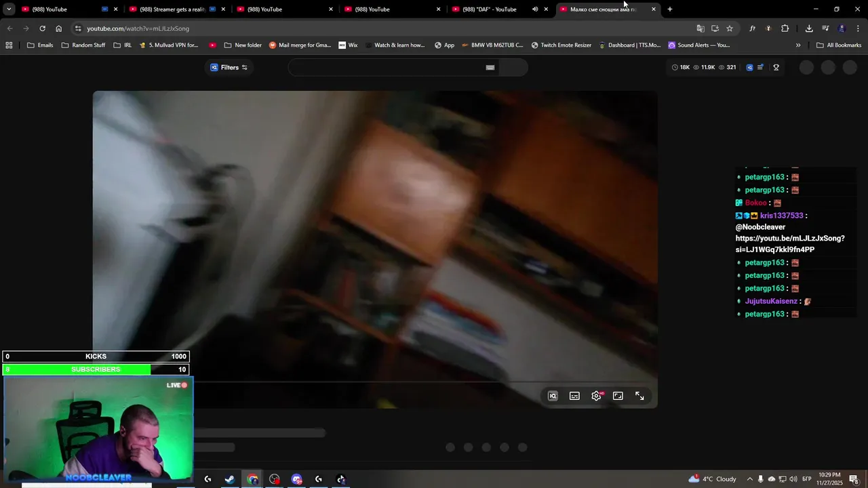Viewport: 868px width, 488px height.
Task: Click the list icon next to trophy
Action: (x=761, y=67)
